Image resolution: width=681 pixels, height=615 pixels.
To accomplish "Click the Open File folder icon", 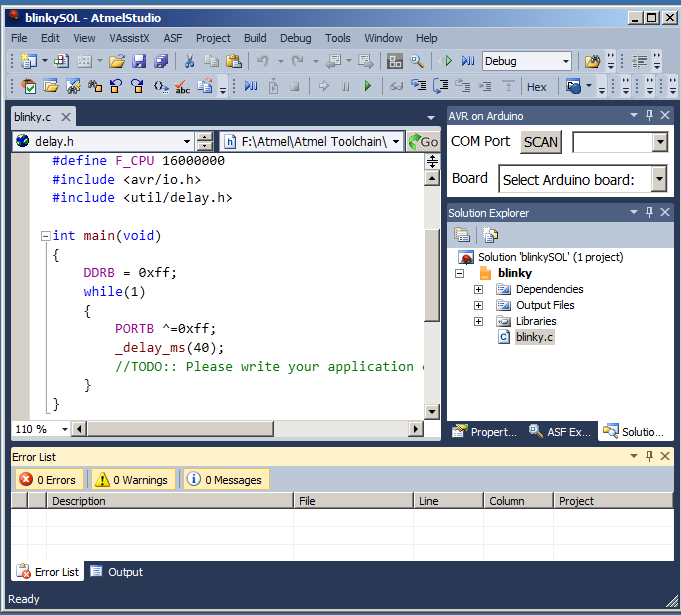I will [116, 61].
